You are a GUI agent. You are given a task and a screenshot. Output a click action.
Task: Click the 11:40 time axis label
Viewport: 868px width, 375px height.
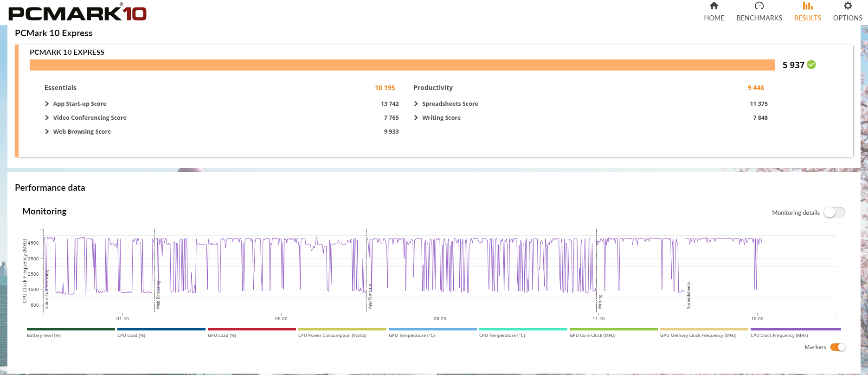click(x=598, y=319)
